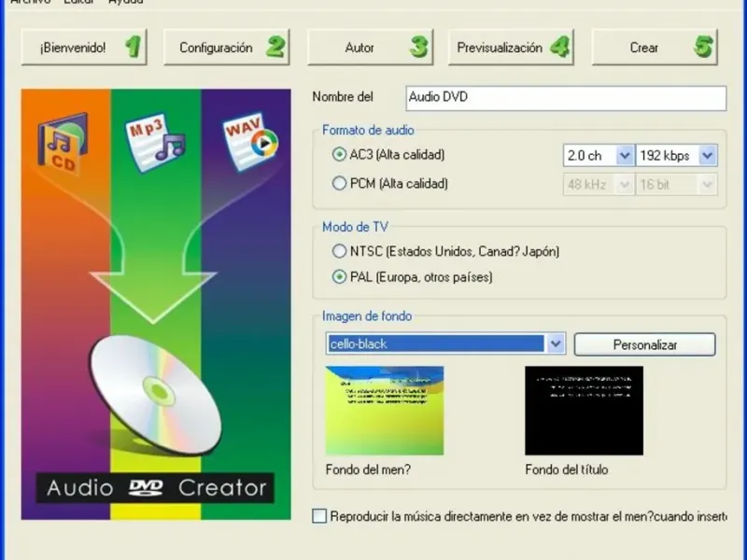Click the Modo de TV group label
The height and width of the screenshot is (560, 747).
[355, 227]
